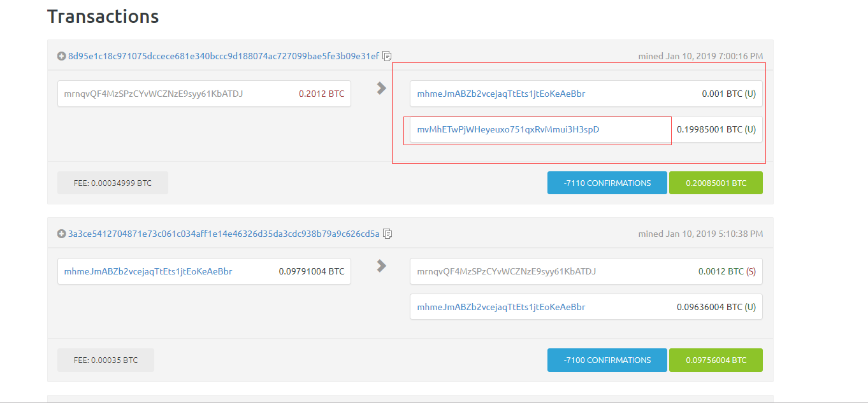Click the 0.09791004 BTC input amount
This screenshot has height=405, width=868.
[311, 271]
